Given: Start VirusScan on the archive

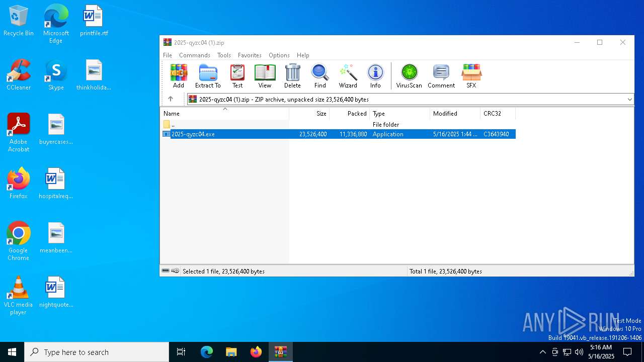Looking at the screenshot, I should coord(409,76).
